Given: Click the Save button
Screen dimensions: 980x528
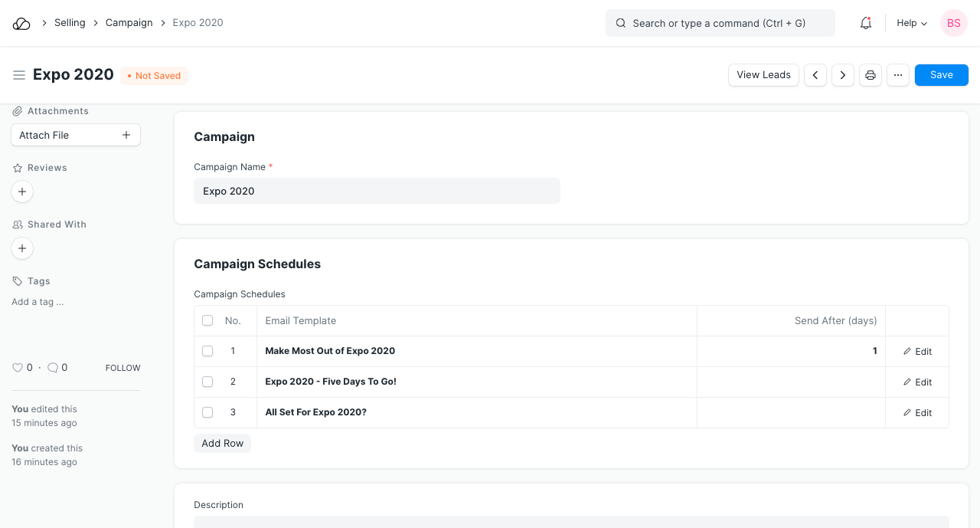Looking at the screenshot, I should pyautogui.click(x=941, y=75).
